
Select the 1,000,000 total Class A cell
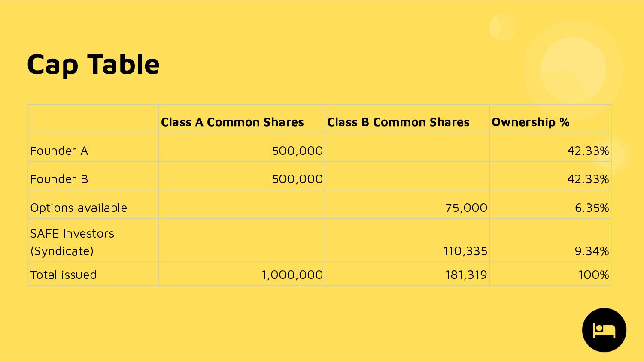(x=242, y=274)
